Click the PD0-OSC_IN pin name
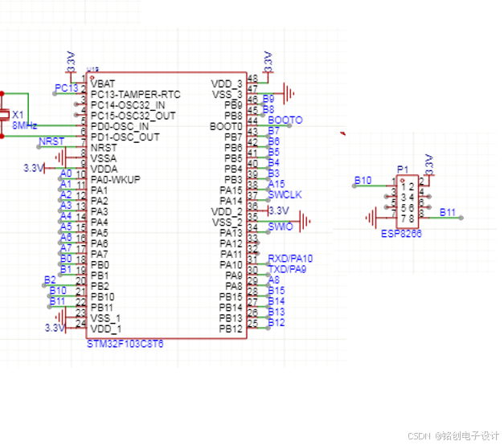The height and width of the screenshot is (445, 504). [x=120, y=127]
